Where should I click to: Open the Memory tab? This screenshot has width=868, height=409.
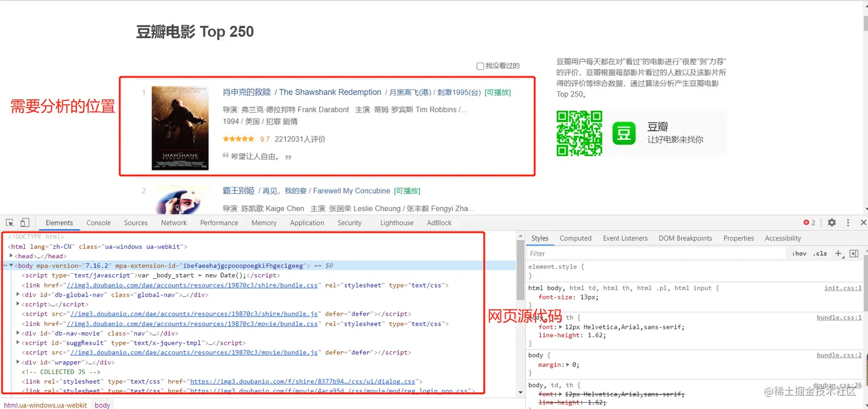pyautogui.click(x=263, y=223)
